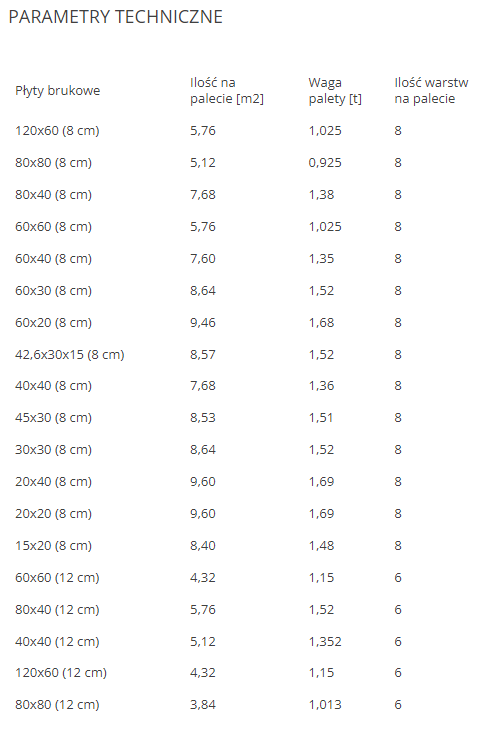Select the 42,6x30x15 (8 cm) row label
480x738 pixels.
coord(70,354)
